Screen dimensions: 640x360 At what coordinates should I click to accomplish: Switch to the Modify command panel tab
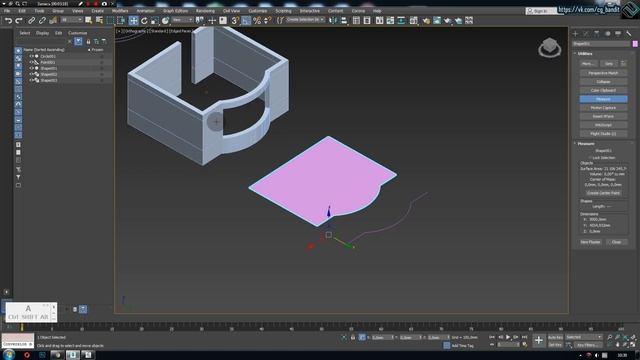point(586,33)
